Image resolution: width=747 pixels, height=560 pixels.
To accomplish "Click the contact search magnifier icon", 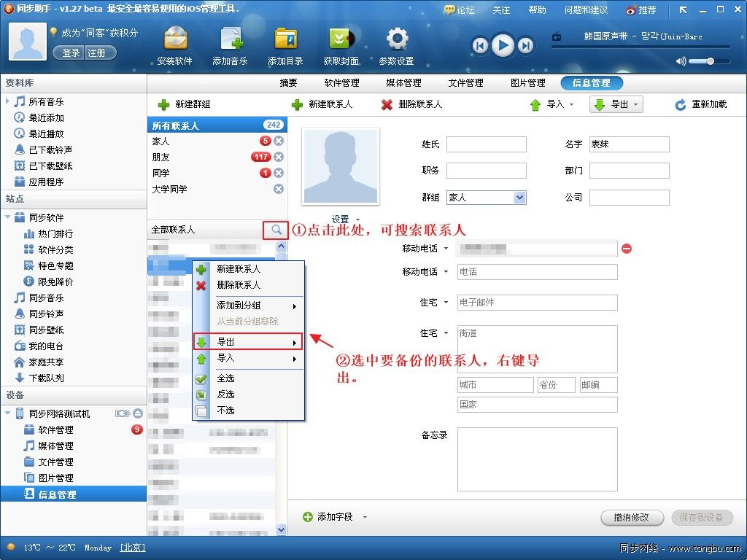I will tap(276, 230).
